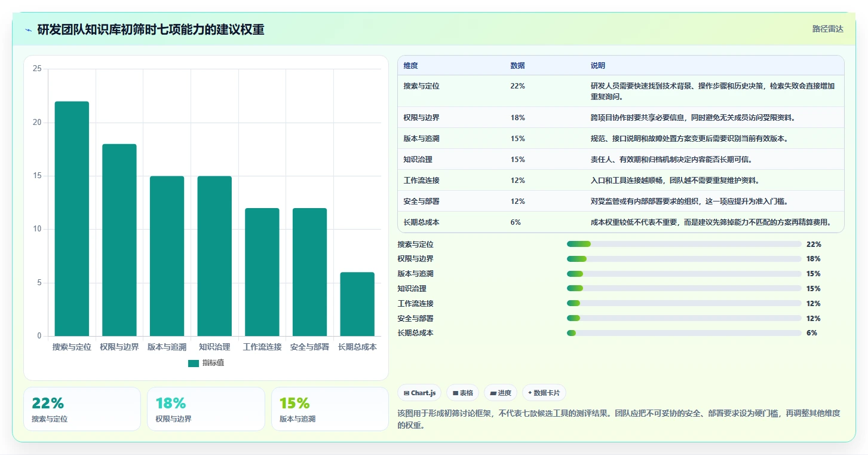Click the 权限与边界 progress bar
Viewport: 868px width, 455px height.
pos(684,259)
